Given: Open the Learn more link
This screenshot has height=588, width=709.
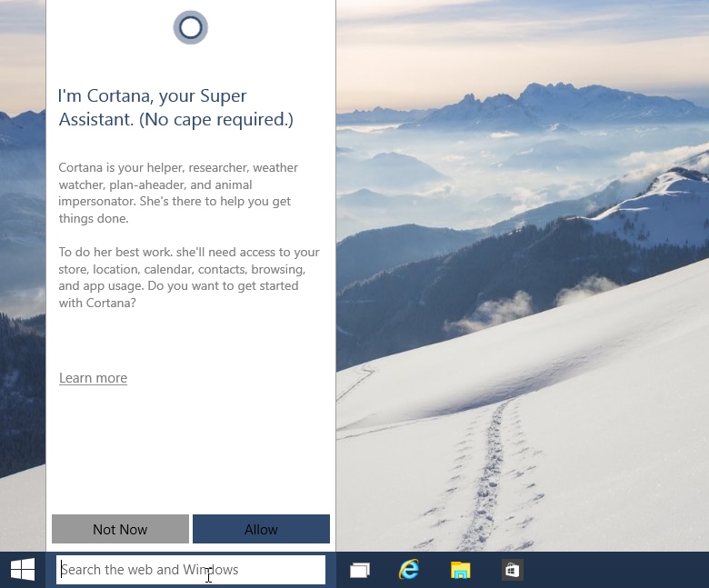Looking at the screenshot, I should pyautogui.click(x=93, y=378).
